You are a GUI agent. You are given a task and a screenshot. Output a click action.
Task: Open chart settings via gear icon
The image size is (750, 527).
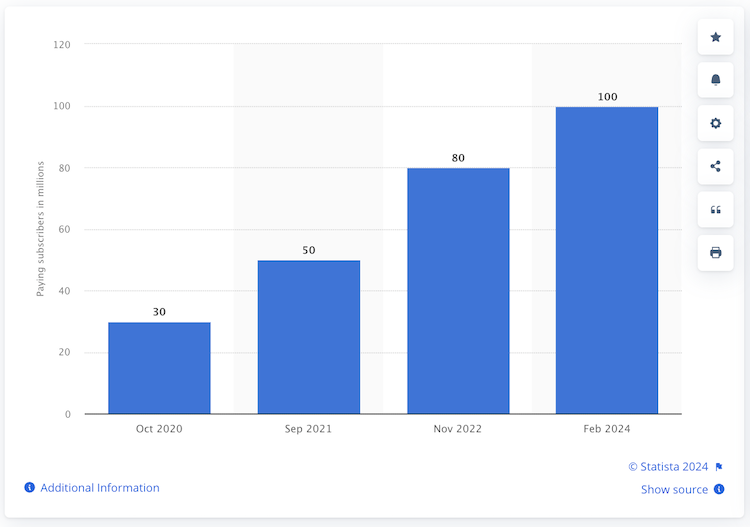click(715, 123)
